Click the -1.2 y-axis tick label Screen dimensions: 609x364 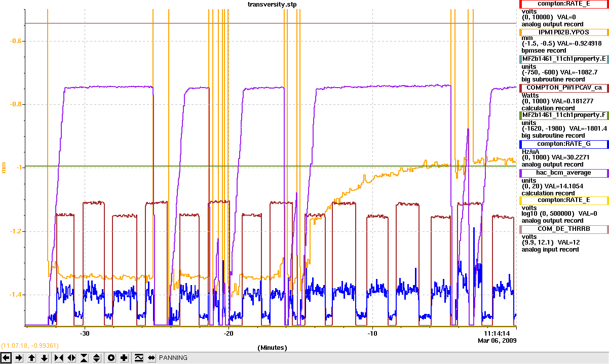pyautogui.click(x=17, y=231)
